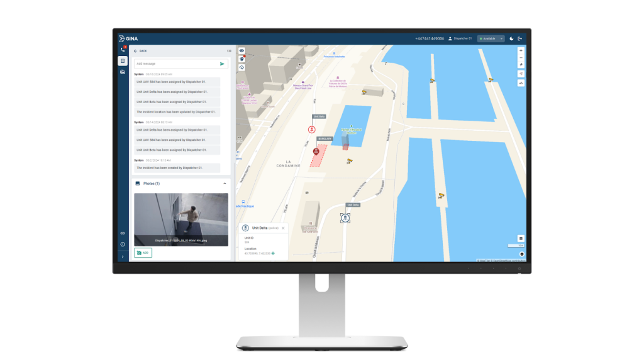This screenshot has width=644, height=362.
Task: Open the burglary photo thumbnail
Action: [x=181, y=219]
